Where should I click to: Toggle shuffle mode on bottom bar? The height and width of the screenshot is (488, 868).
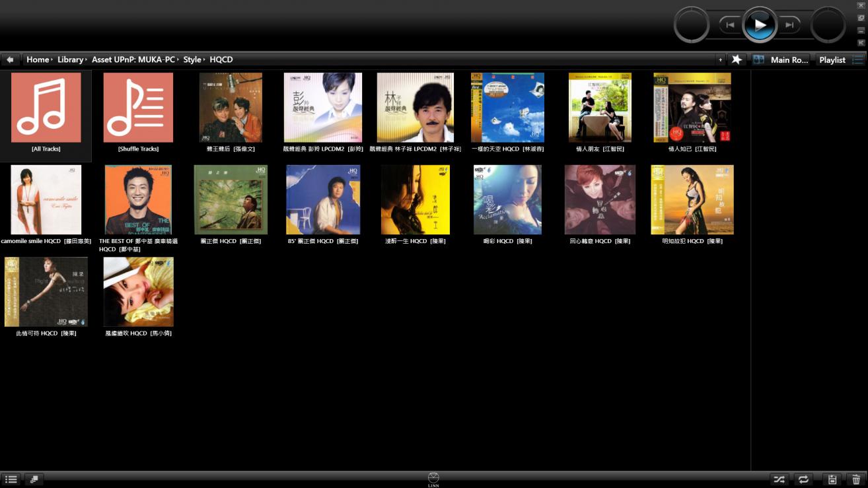[x=779, y=479]
